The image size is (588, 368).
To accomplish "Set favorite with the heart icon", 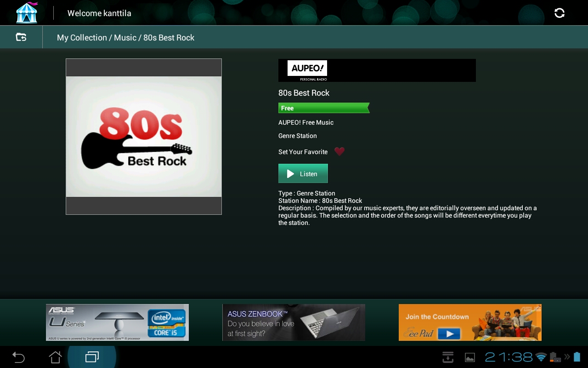I will click(x=339, y=151).
